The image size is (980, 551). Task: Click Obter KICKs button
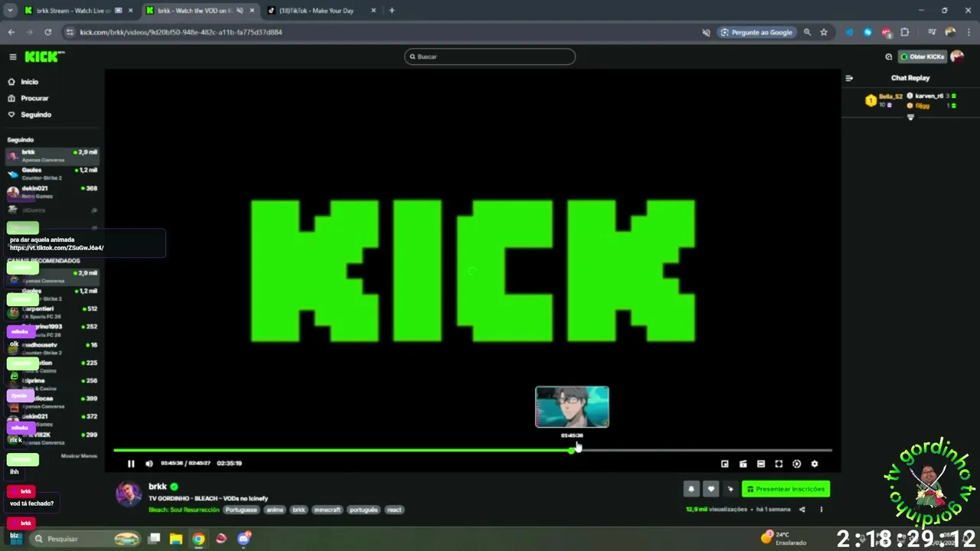click(x=923, y=57)
